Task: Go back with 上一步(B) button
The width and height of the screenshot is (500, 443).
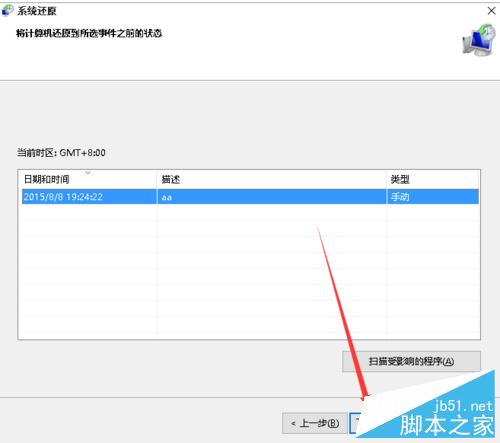Action: (314, 423)
